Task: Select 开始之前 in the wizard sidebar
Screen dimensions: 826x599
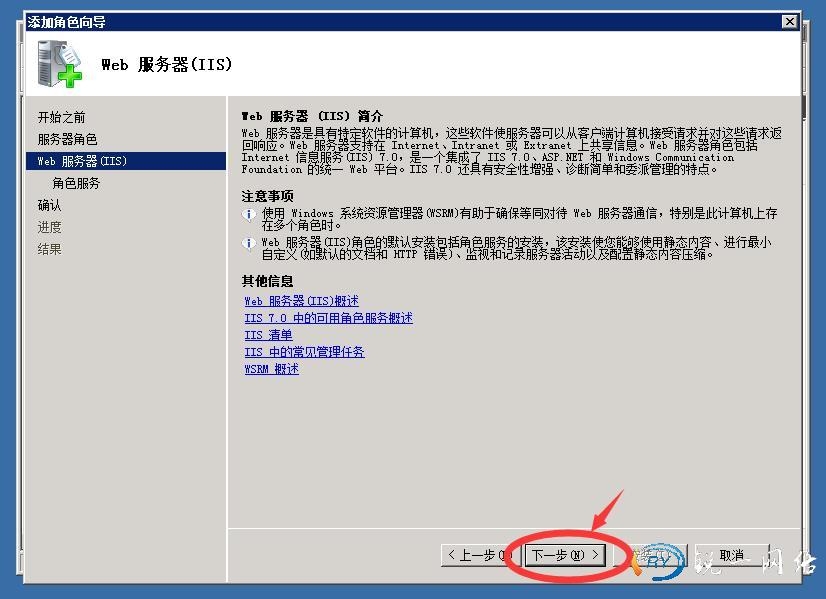Action: click(62, 117)
